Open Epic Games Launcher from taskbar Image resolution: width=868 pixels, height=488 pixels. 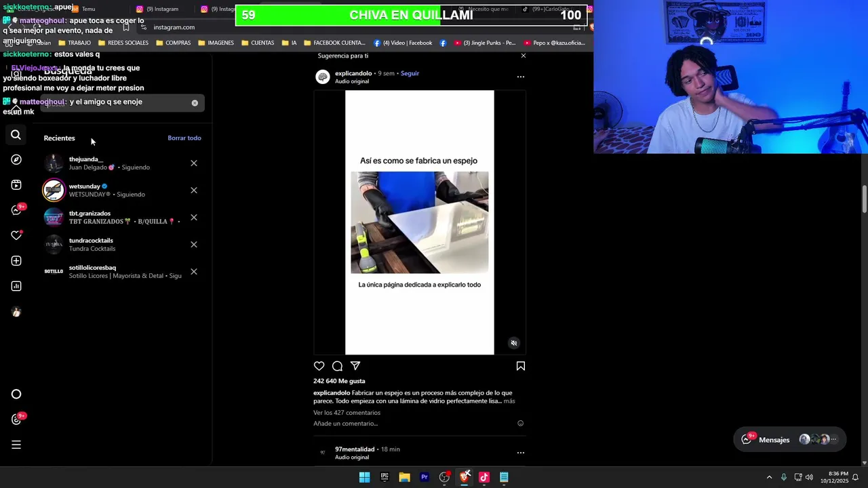tap(384, 477)
